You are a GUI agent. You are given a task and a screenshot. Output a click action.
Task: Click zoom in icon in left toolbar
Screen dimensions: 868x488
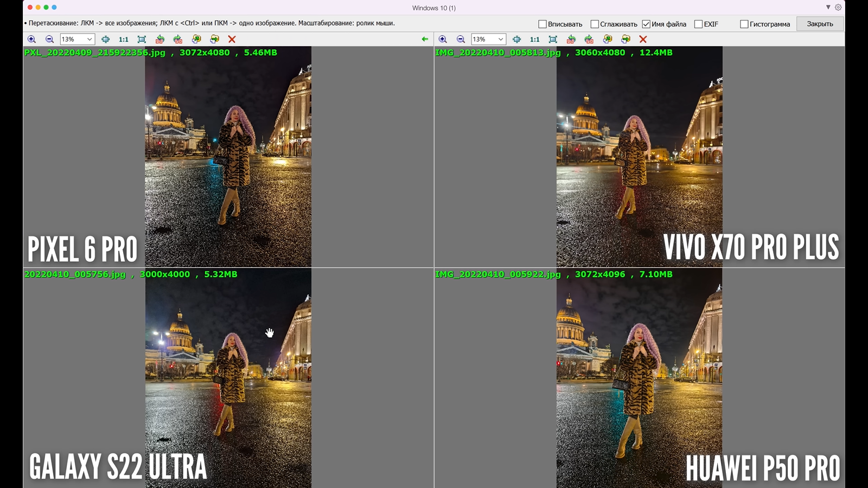click(31, 39)
